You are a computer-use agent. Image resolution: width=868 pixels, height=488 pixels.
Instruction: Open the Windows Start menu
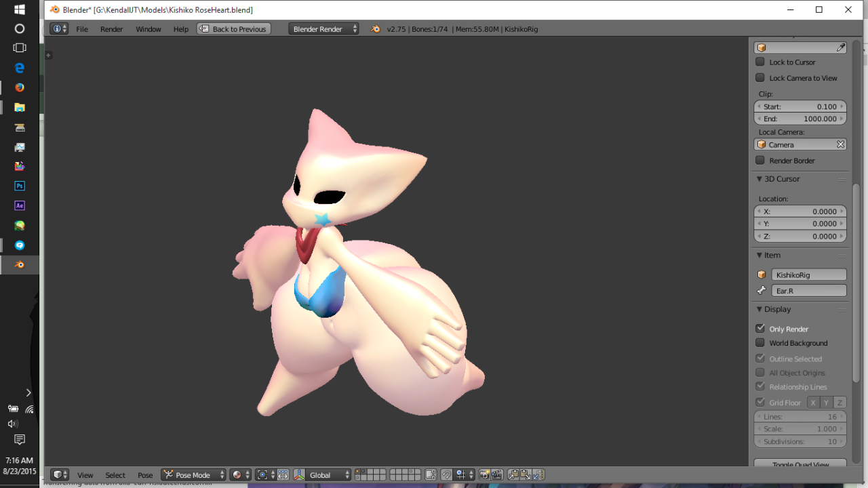(x=20, y=9)
